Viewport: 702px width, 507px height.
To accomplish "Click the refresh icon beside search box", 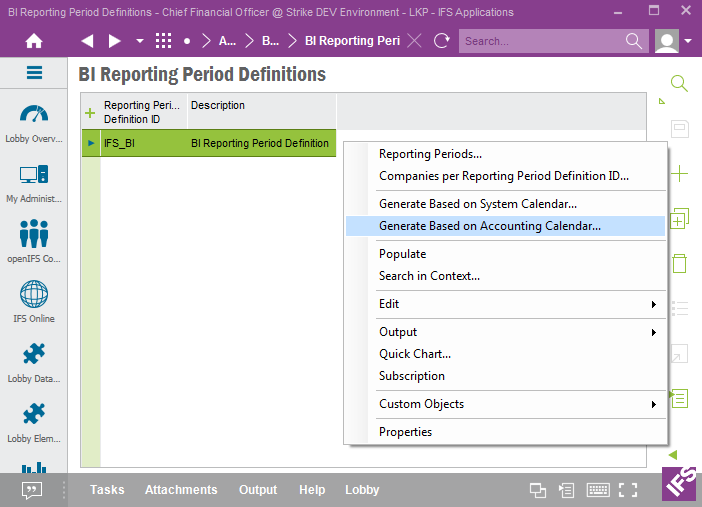I will tap(441, 41).
